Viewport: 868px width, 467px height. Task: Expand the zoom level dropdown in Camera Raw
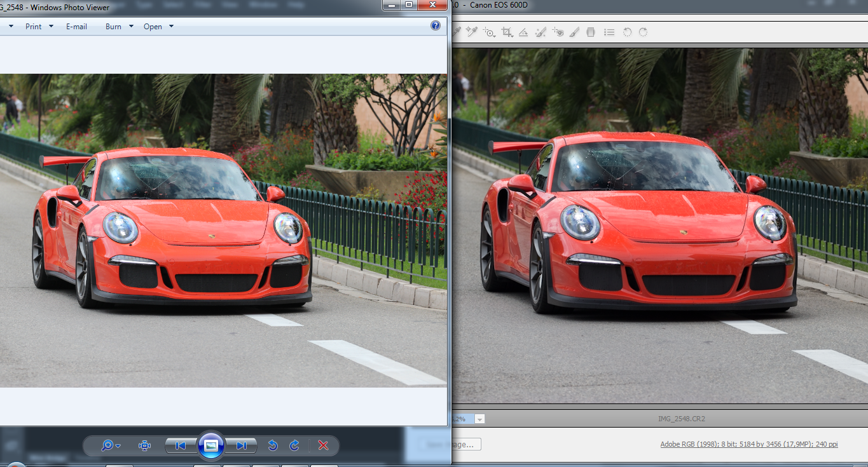click(479, 419)
